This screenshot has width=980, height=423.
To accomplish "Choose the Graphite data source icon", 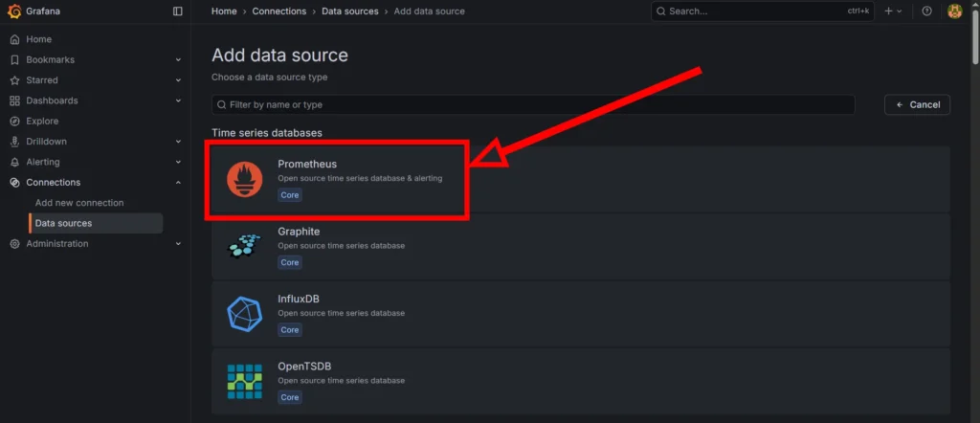I will click(244, 246).
